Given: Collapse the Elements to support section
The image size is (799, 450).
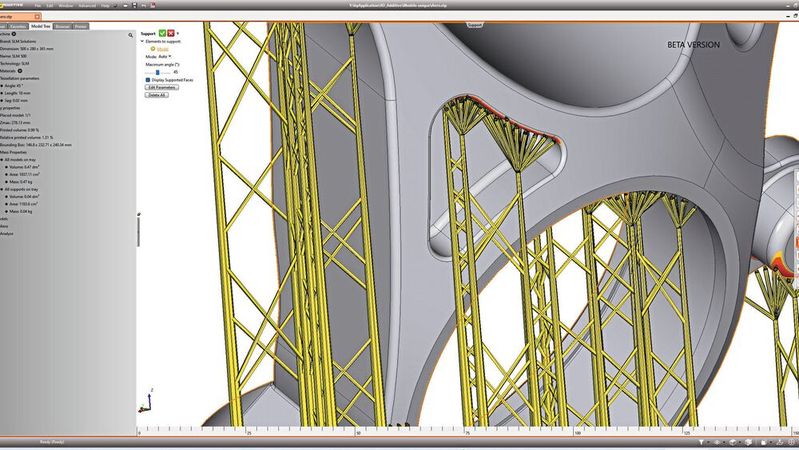Looking at the screenshot, I should click(x=142, y=41).
